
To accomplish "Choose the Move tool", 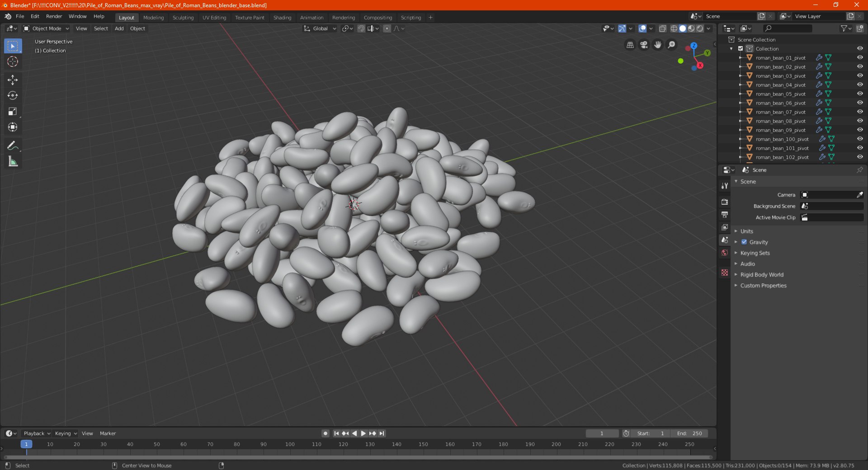I will (x=13, y=80).
